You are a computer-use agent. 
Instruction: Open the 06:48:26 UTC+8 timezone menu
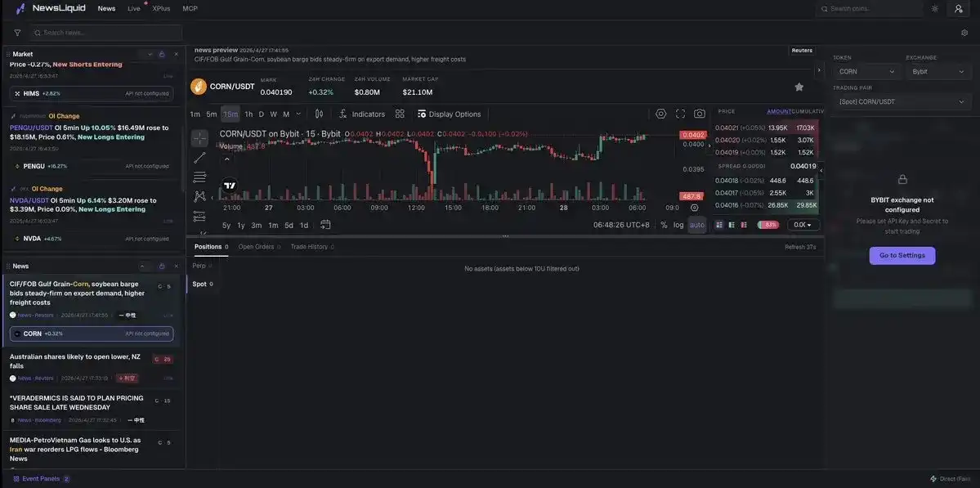(621, 225)
